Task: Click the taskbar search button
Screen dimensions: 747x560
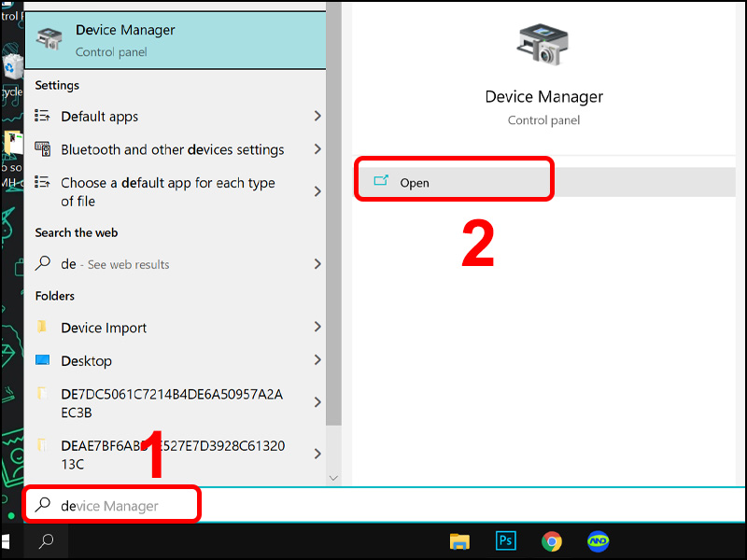Action: coord(45,540)
